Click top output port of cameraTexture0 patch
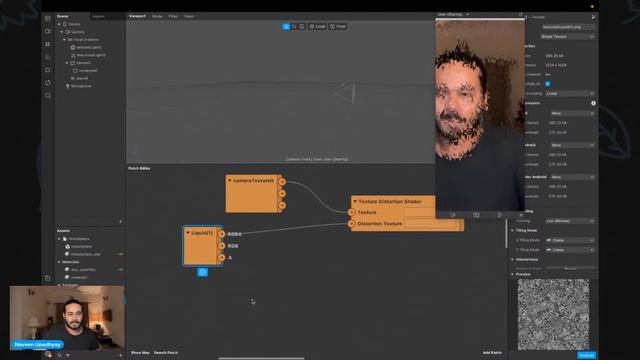The height and width of the screenshot is (360, 640). [x=282, y=182]
